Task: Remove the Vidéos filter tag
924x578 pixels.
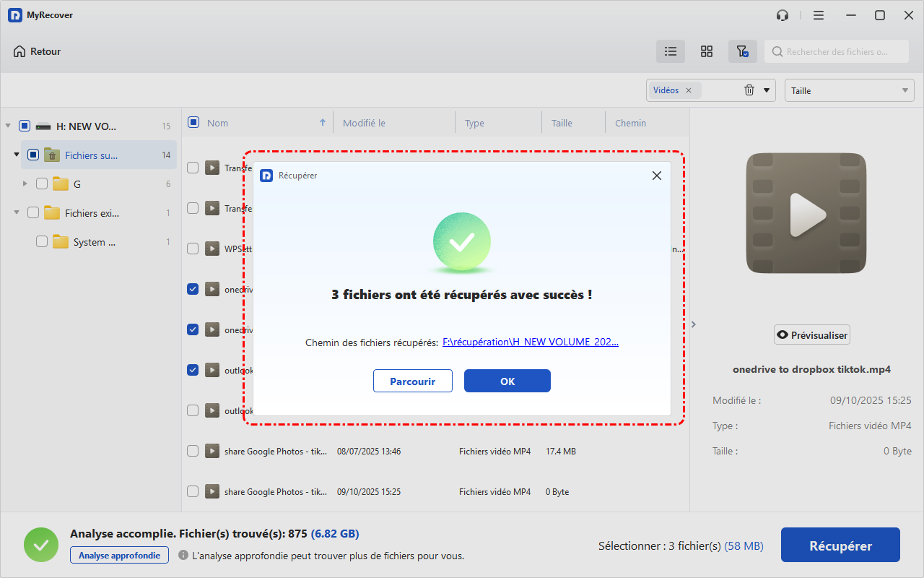Action: pyautogui.click(x=689, y=90)
